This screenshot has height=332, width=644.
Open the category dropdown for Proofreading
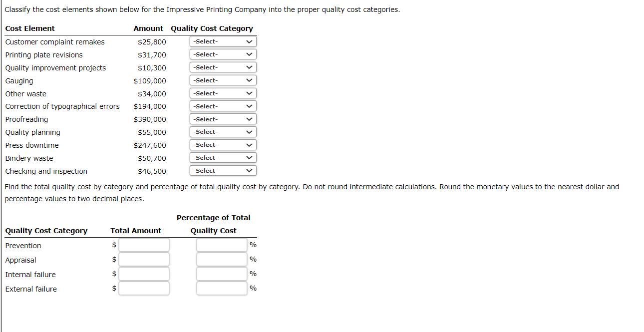pyautogui.click(x=223, y=118)
